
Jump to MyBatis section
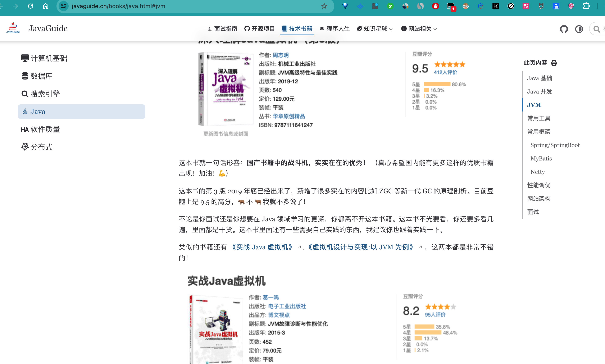541,158
